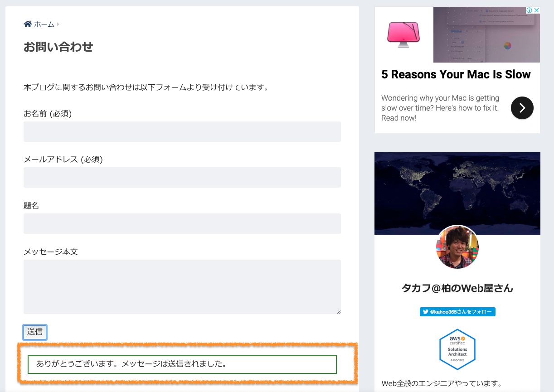Select the 題名 text field
This screenshot has height=392, width=554.
pyautogui.click(x=182, y=223)
